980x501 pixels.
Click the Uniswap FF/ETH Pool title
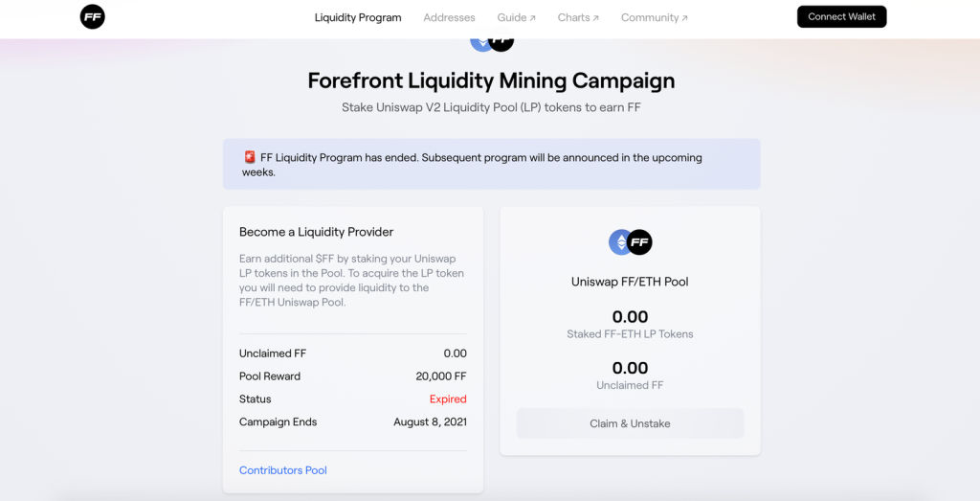630,282
